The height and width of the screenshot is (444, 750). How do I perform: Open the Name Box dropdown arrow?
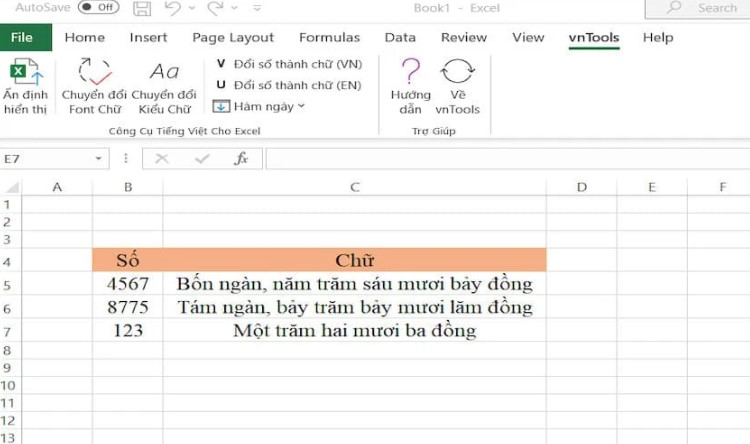click(99, 159)
